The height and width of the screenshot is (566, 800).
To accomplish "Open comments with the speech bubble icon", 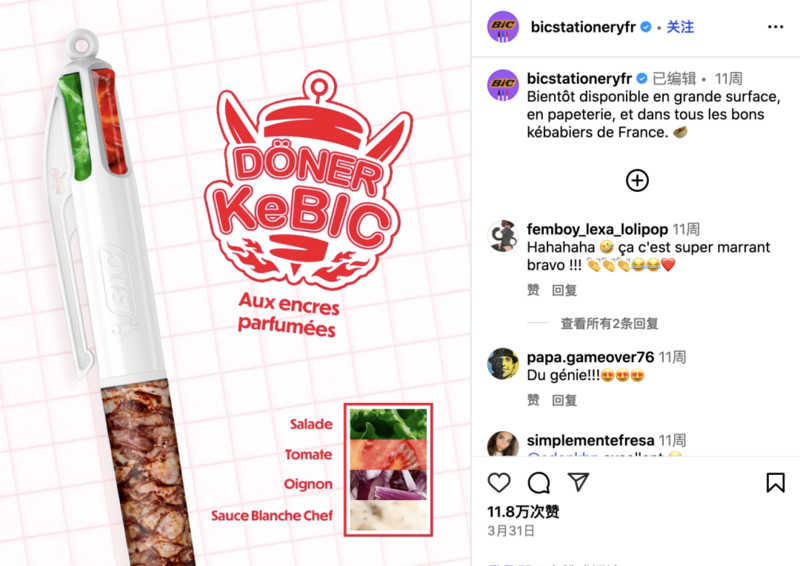I will coord(538,482).
